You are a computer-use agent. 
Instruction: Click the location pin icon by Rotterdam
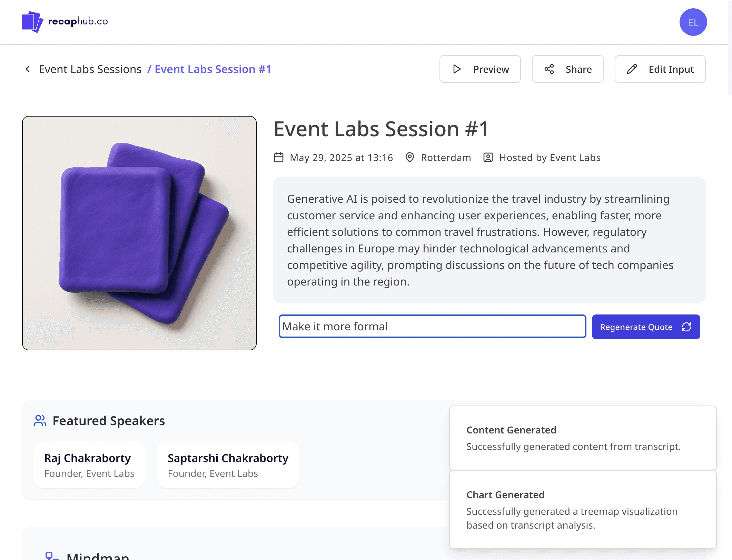tap(409, 157)
